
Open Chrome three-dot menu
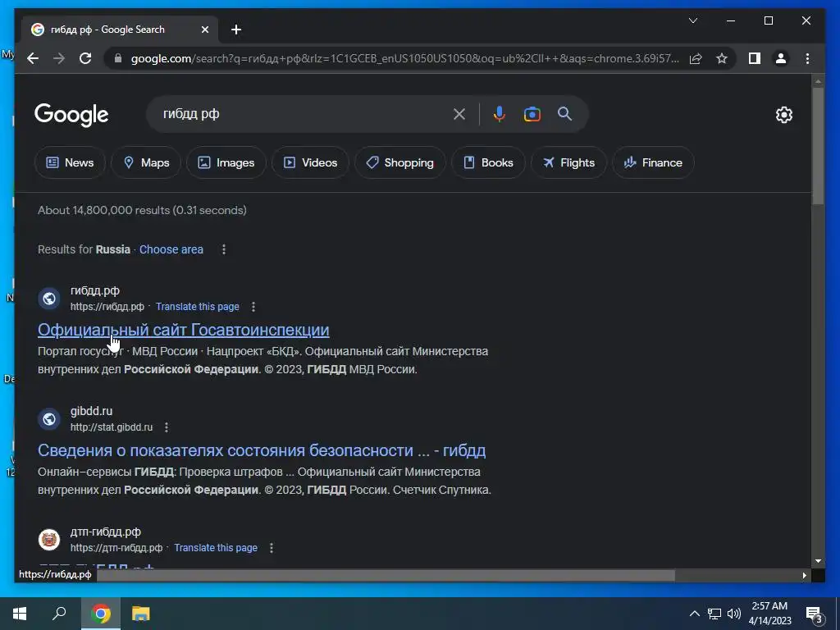[807, 58]
